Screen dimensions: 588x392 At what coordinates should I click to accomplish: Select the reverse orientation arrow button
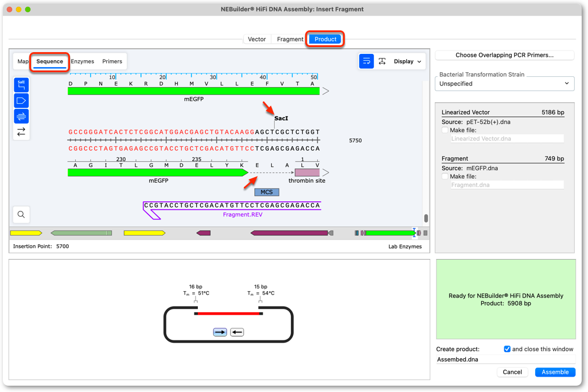click(237, 332)
